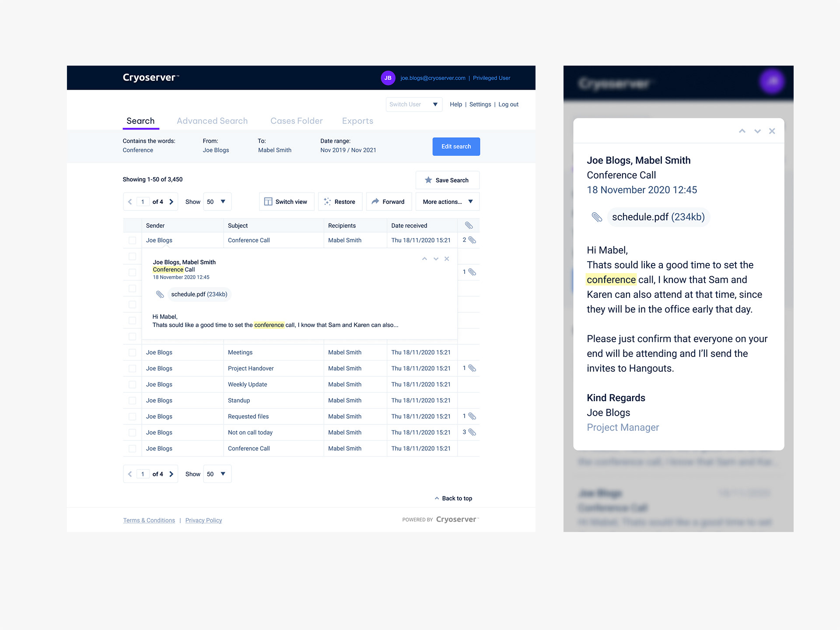This screenshot has width=840, height=630.
Task: Click the Forward arrow icon
Action: (x=375, y=201)
